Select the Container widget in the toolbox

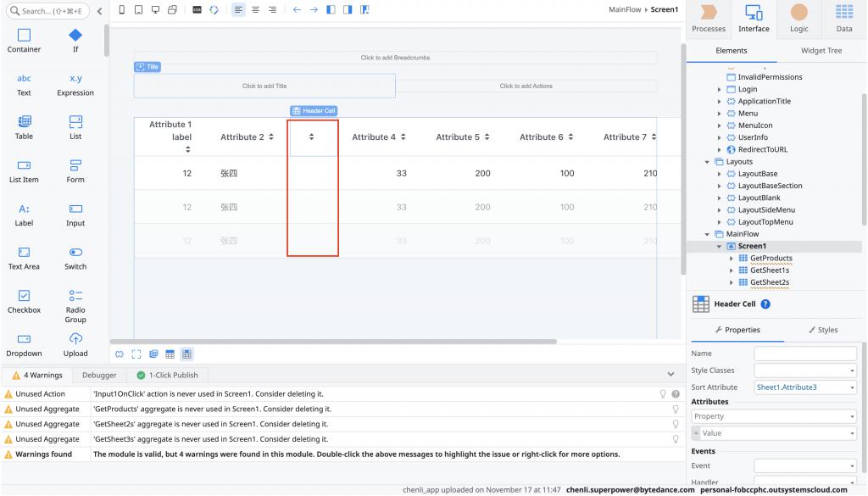[x=24, y=41]
